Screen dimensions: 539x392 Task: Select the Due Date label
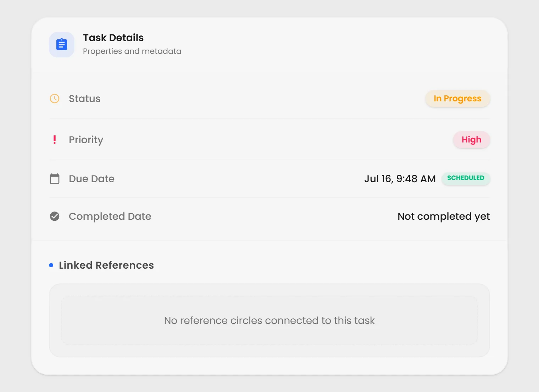tap(91, 179)
